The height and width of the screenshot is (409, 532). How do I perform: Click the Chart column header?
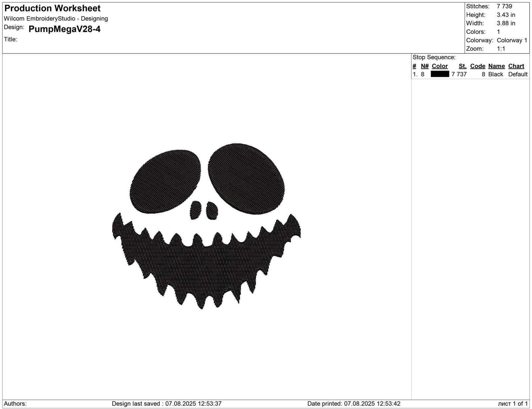[x=516, y=66]
